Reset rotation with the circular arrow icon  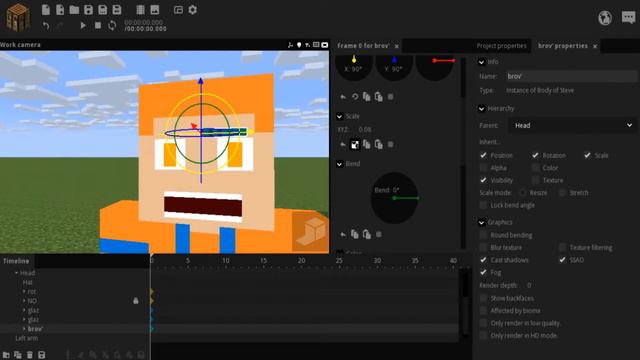click(x=355, y=97)
